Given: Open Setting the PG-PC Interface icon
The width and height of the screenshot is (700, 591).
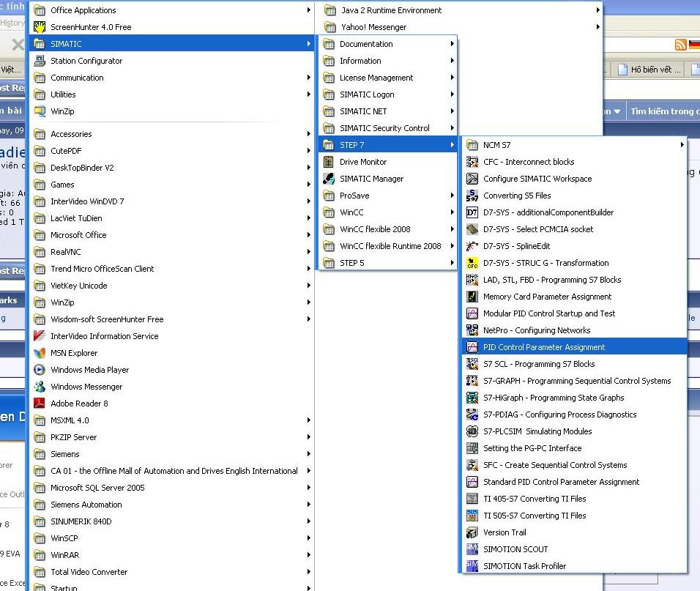Looking at the screenshot, I should coord(472,448).
